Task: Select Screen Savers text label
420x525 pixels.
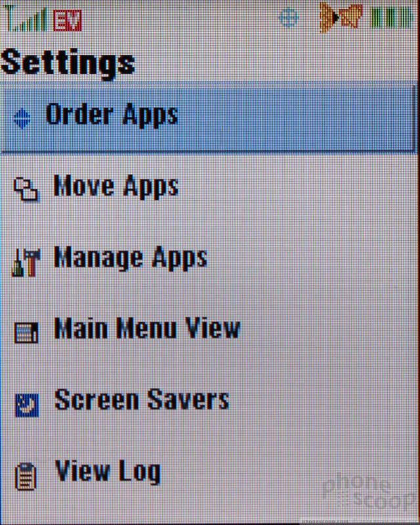Action: pyautogui.click(x=142, y=400)
